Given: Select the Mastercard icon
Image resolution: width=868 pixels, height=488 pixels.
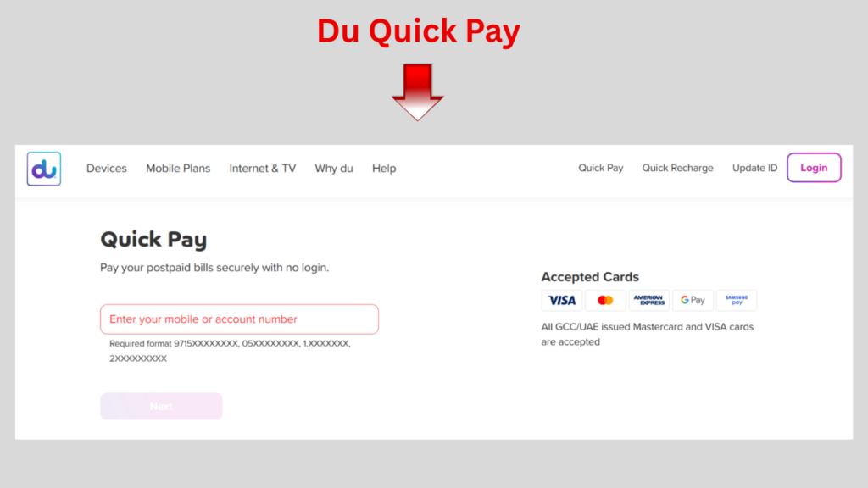Looking at the screenshot, I should tap(605, 301).
